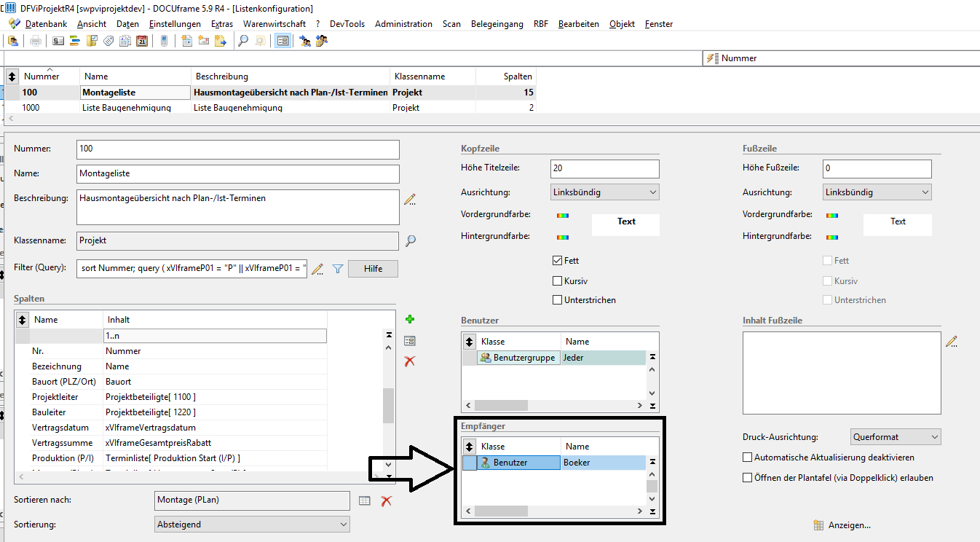Sort the list by the Beschreibung column header

pos(291,76)
